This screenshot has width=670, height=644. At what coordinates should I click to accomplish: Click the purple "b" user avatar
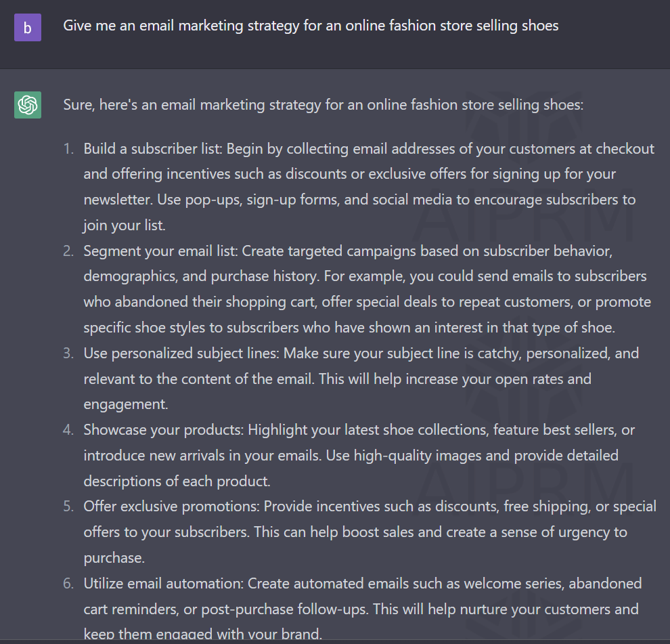(x=27, y=28)
